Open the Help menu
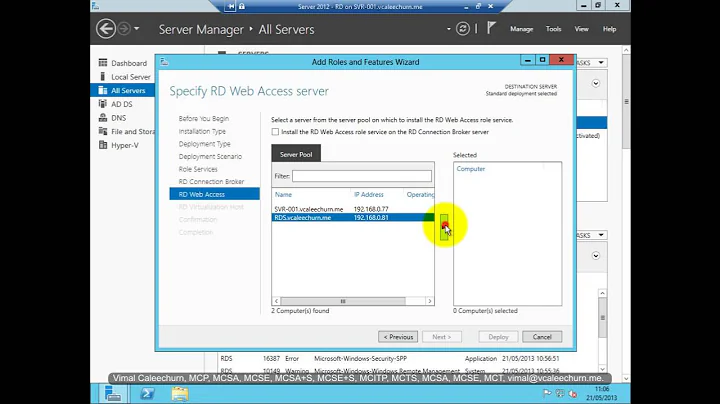Viewport: 720px width, 404px height. pos(609,29)
